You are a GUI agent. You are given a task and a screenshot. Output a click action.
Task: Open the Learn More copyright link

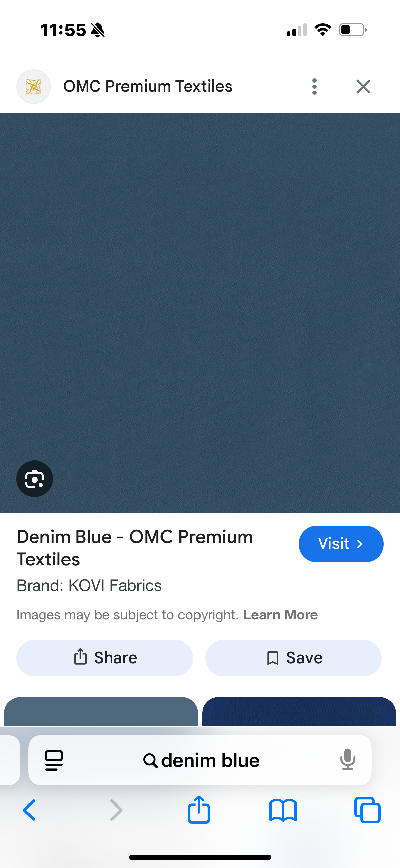(x=280, y=615)
